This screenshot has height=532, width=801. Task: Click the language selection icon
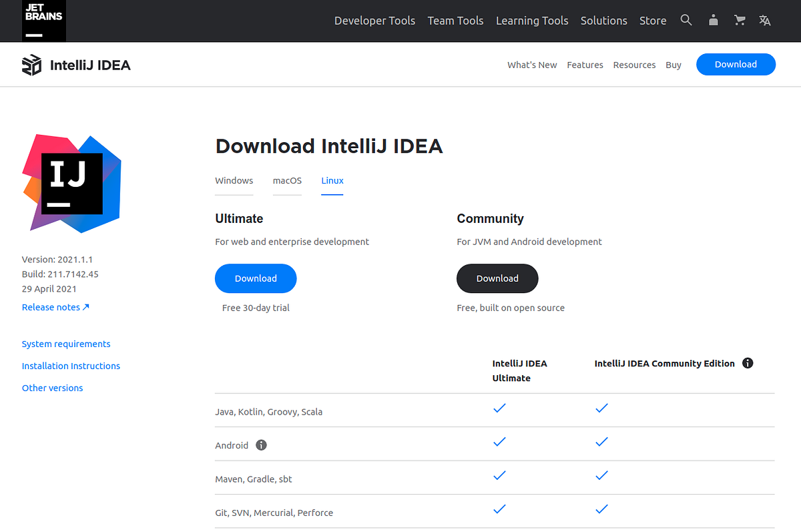coord(764,21)
